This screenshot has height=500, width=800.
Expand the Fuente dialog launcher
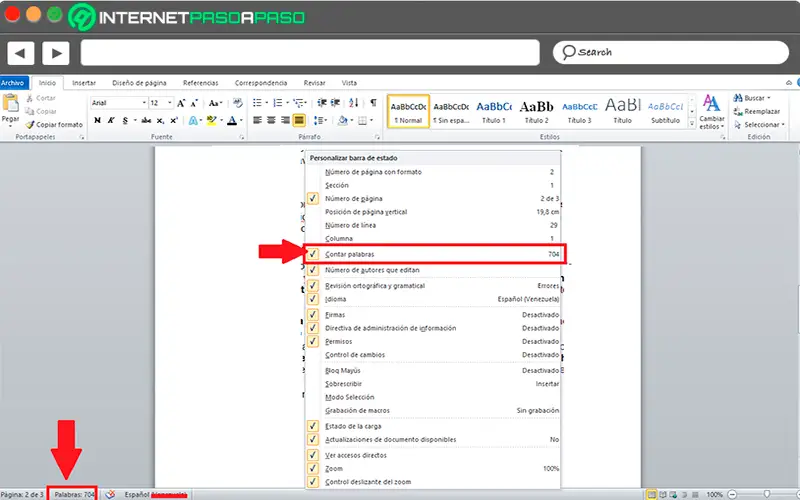pos(241,137)
